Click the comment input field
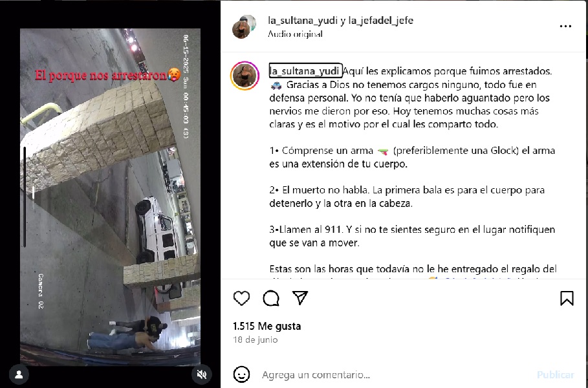Image resolution: width=588 pixels, height=388 pixels. click(394, 374)
